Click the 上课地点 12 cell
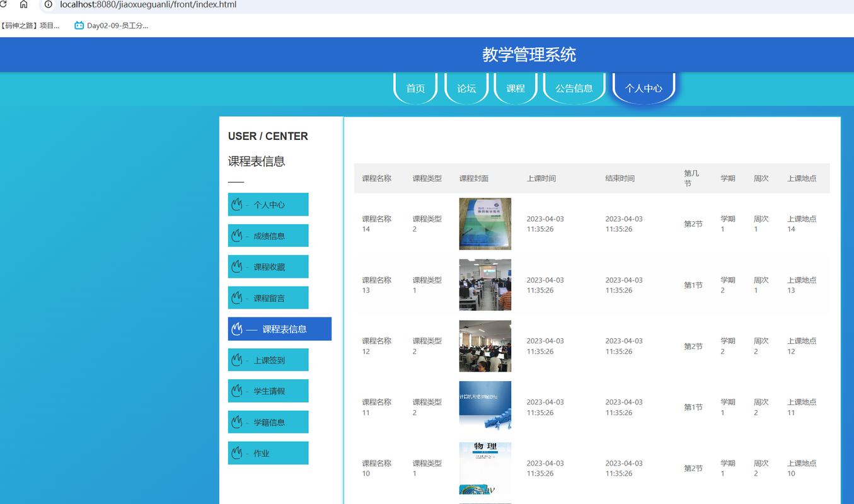The width and height of the screenshot is (854, 504). pyautogui.click(x=802, y=346)
